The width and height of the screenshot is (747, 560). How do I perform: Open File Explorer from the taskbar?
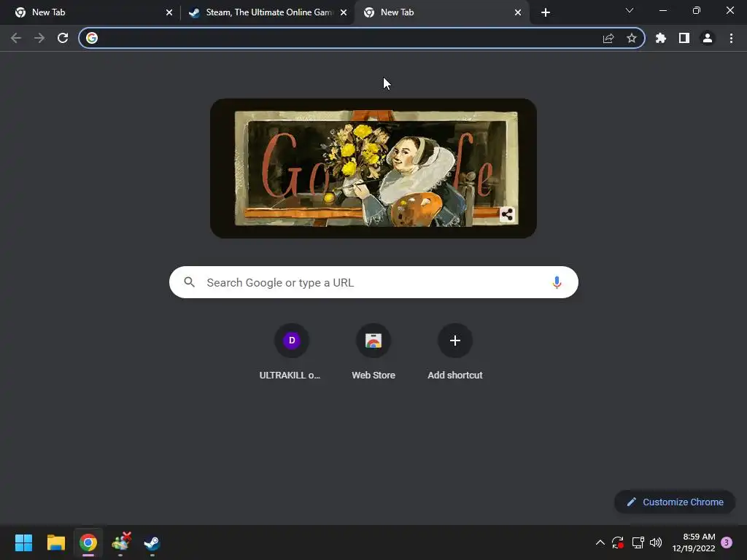pyautogui.click(x=55, y=542)
